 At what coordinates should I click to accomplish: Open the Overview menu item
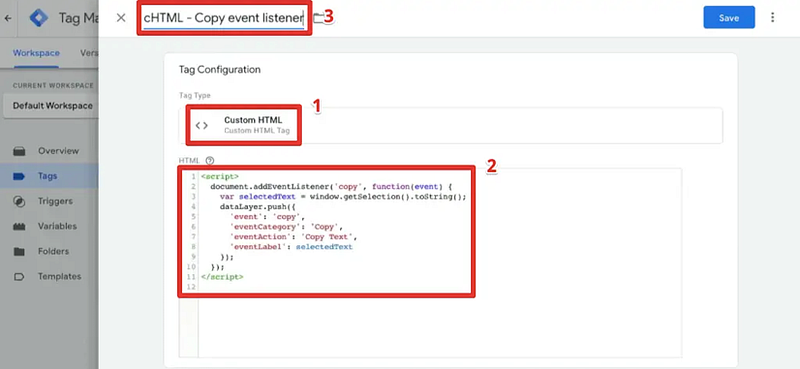click(x=58, y=151)
